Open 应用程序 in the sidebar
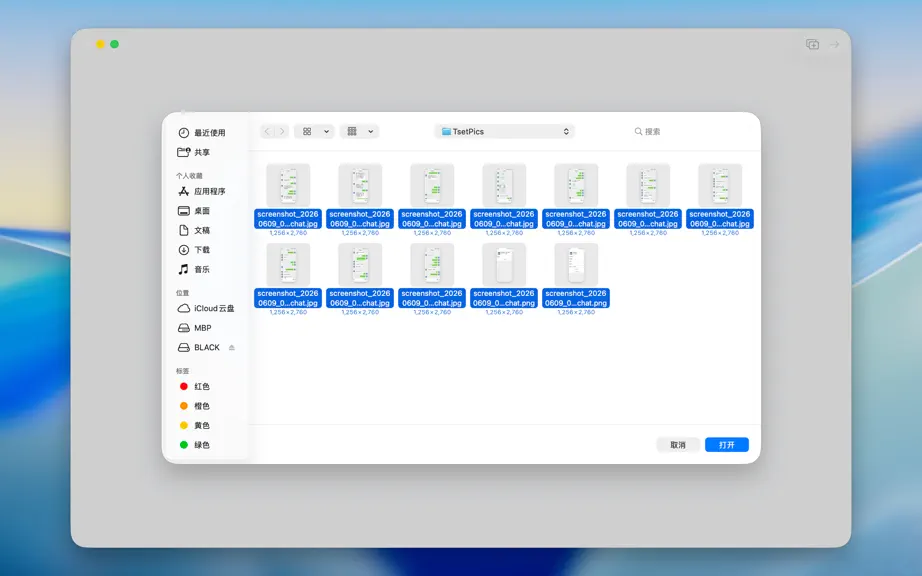922x576 pixels. click(x=202, y=192)
